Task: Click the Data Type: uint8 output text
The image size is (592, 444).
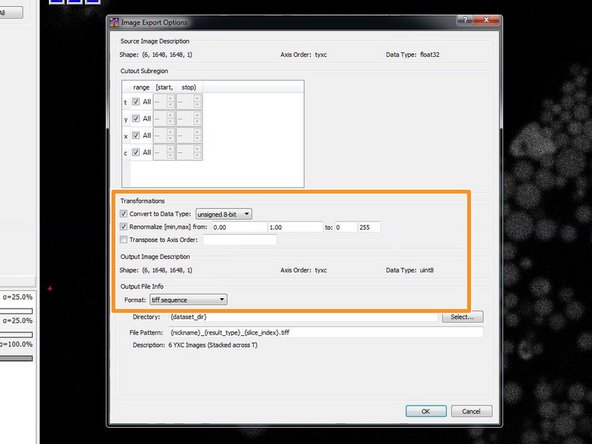Action: pos(410,270)
